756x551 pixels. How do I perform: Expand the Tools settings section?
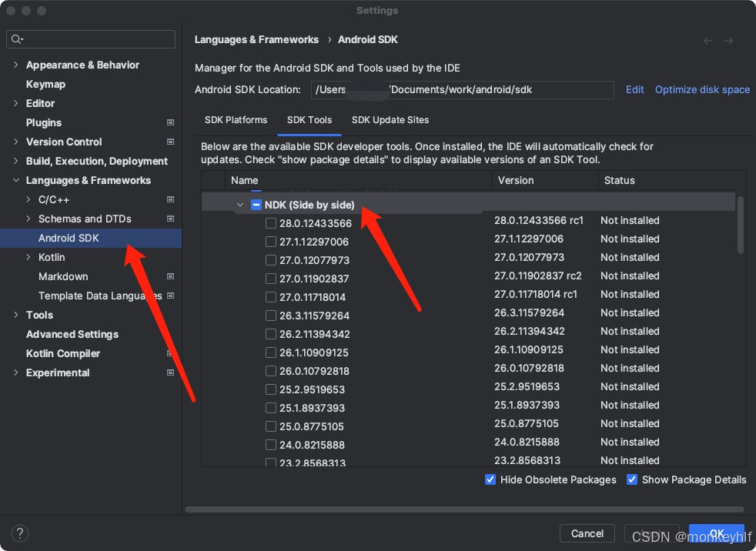(x=16, y=315)
